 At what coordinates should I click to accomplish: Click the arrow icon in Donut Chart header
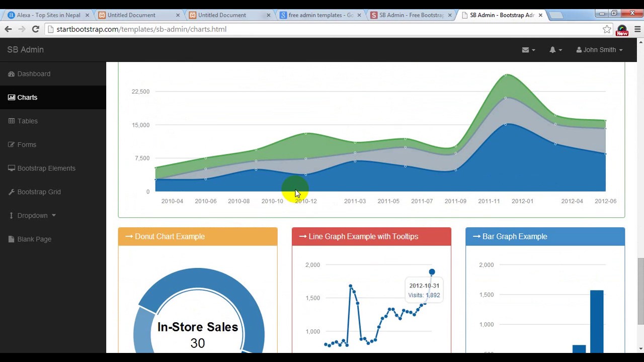point(129,236)
